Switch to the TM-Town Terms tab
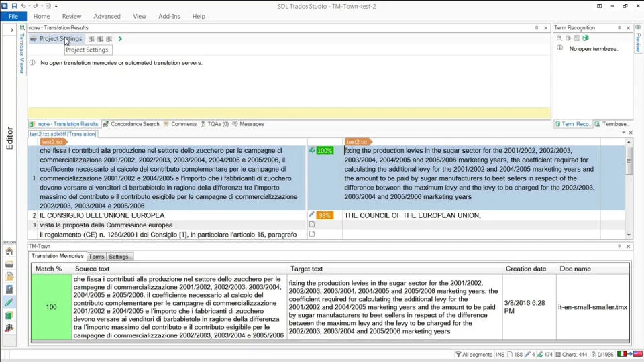Viewport: 644px width, 362px height. click(97, 257)
